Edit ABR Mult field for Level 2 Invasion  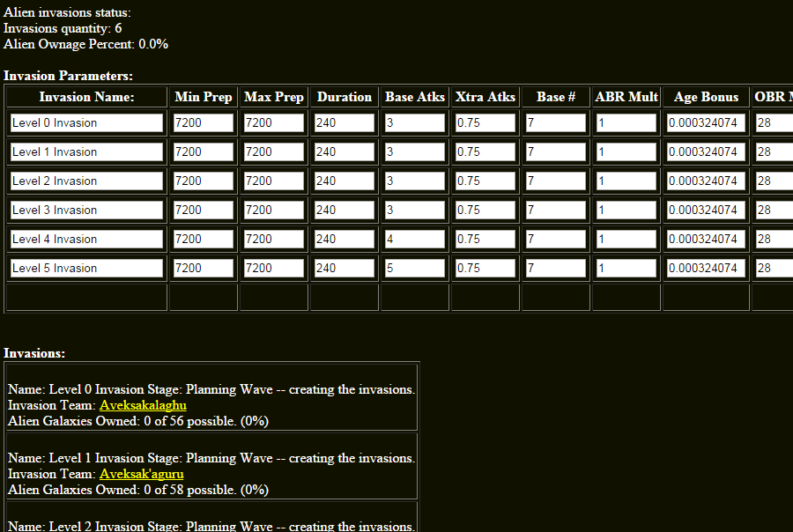pos(626,181)
